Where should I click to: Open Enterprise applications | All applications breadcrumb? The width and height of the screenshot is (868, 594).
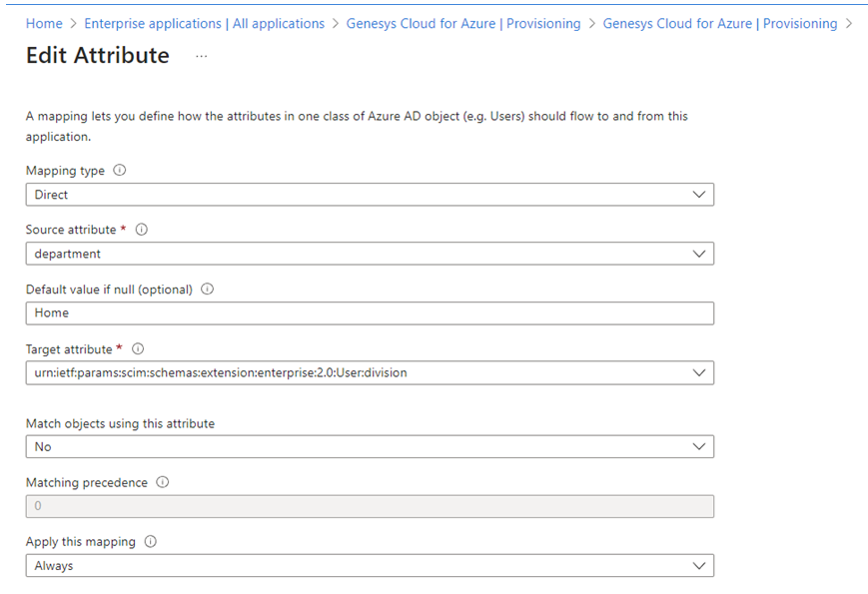tap(204, 23)
